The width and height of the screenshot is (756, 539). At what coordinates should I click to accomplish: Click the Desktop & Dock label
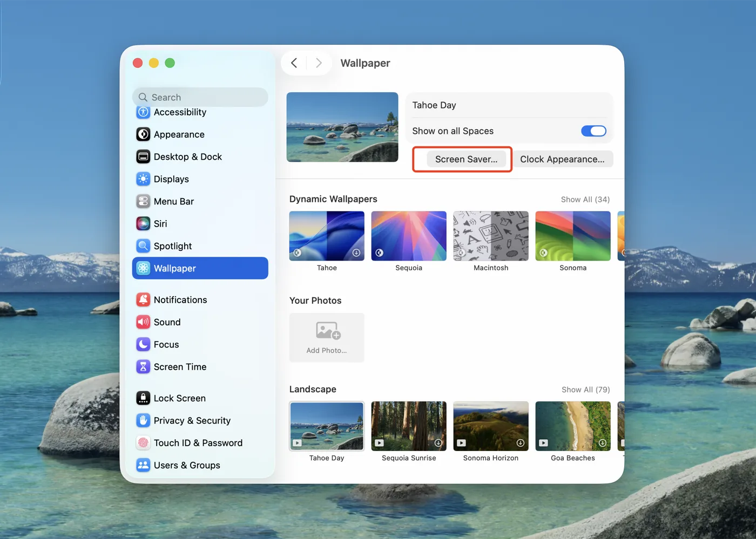click(x=188, y=157)
